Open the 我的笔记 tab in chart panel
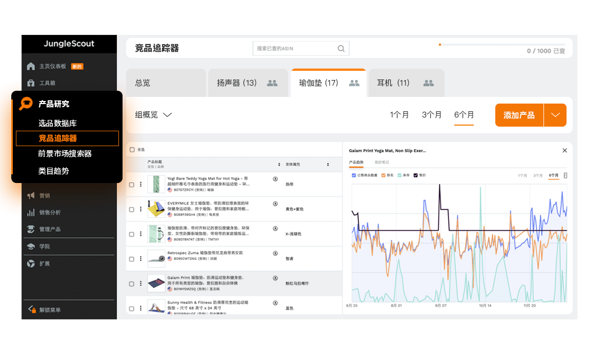The width and height of the screenshot is (605, 364). pos(381,163)
